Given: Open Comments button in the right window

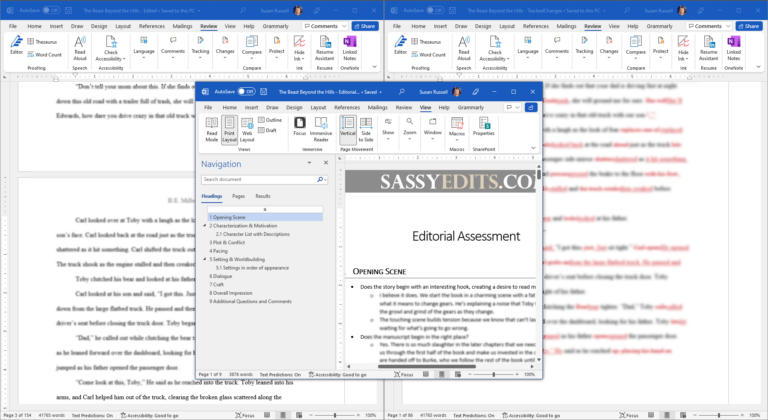Looking at the screenshot, I should click(x=709, y=26).
